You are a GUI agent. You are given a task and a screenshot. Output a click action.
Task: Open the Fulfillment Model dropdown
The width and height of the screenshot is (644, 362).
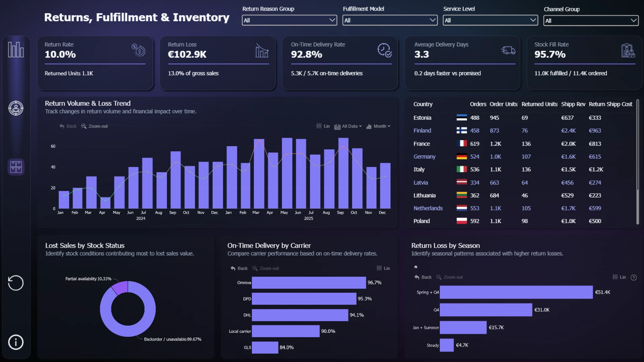click(390, 20)
